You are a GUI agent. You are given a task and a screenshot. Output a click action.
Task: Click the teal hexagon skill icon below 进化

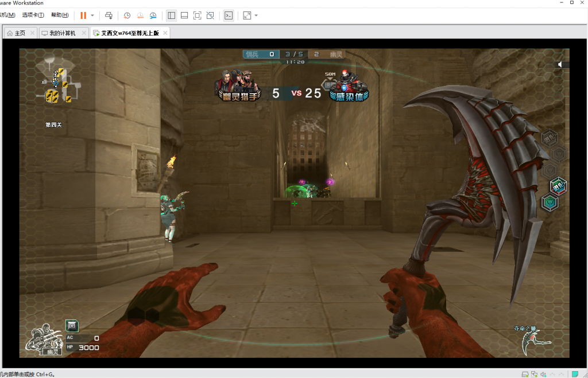[550, 202]
